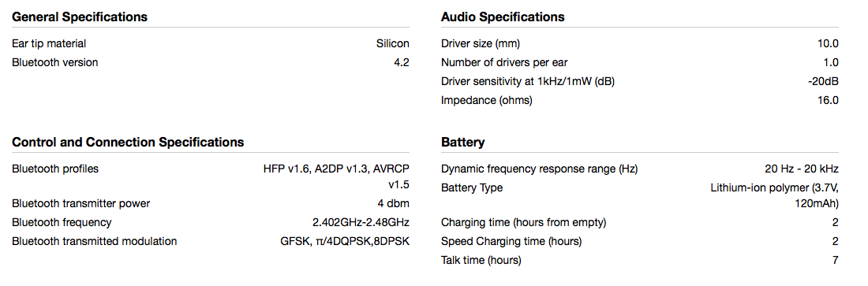
Task: Select the Ear tip material label
Action: 49,43
